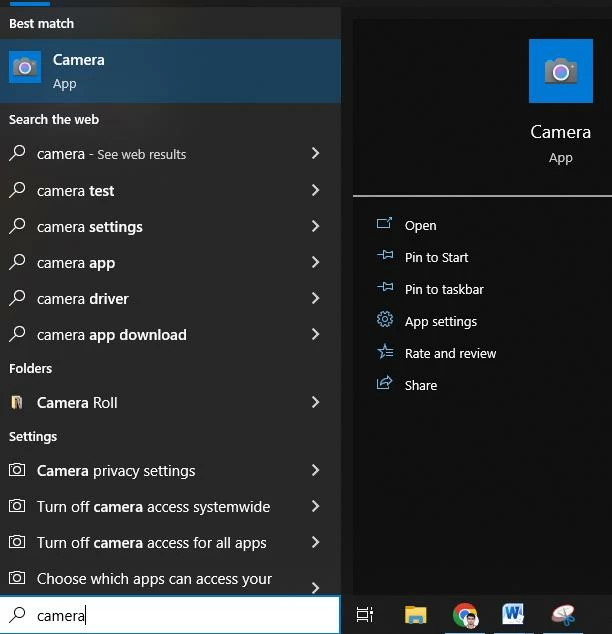
Task: Select Open in the Camera actions list
Action: pos(420,226)
